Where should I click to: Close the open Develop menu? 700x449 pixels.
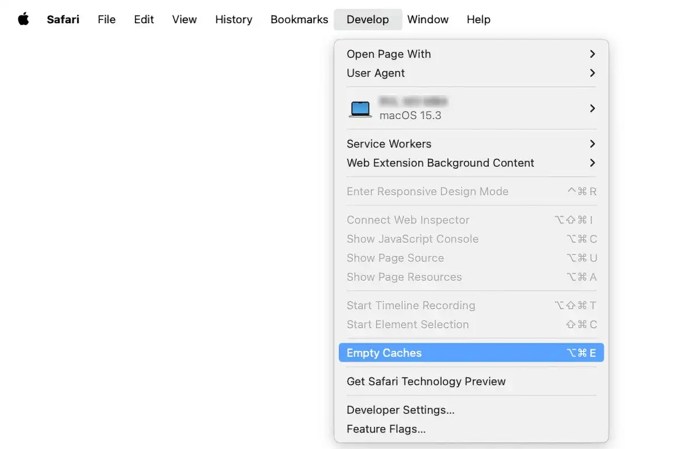coord(367,19)
